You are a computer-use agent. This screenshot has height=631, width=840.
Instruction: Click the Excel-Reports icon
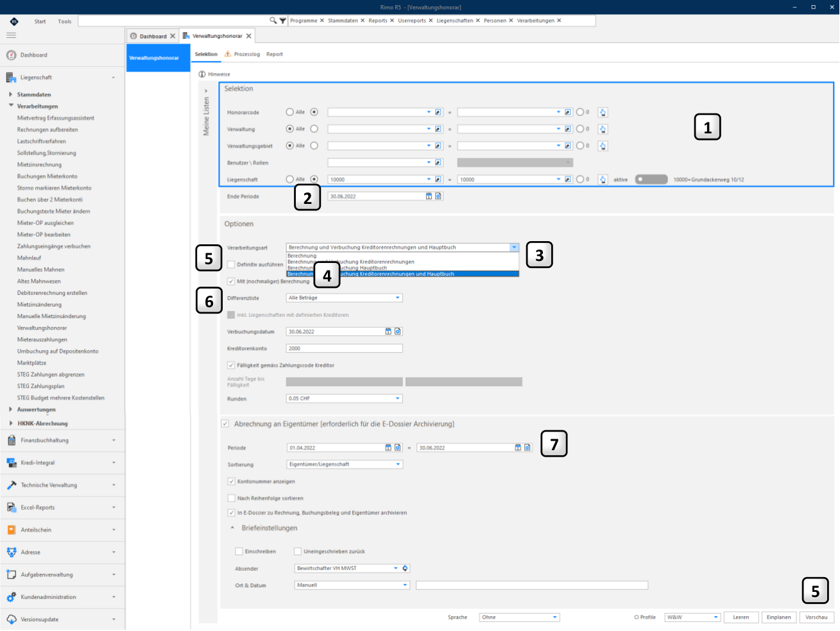[12, 507]
